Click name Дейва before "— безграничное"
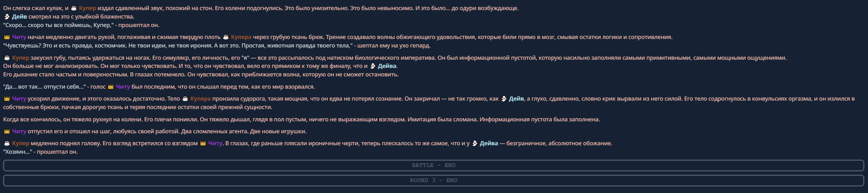The image size is (868, 193). (x=489, y=143)
